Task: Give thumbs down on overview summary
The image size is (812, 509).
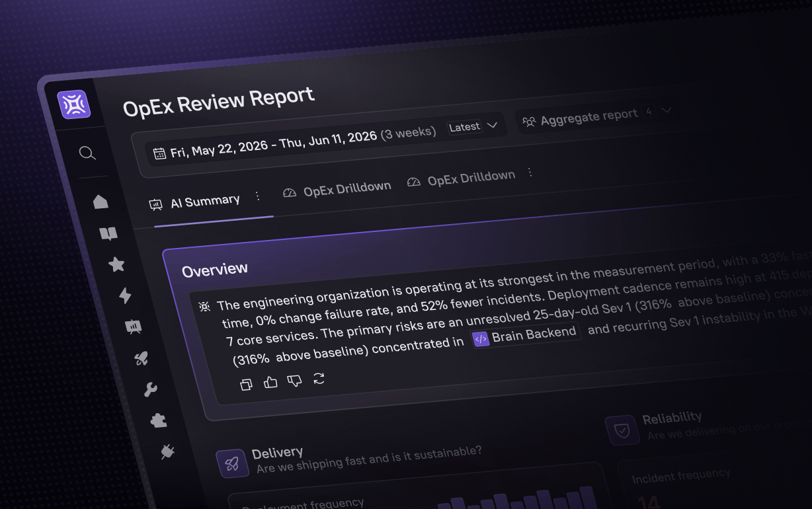Action: coord(295,380)
